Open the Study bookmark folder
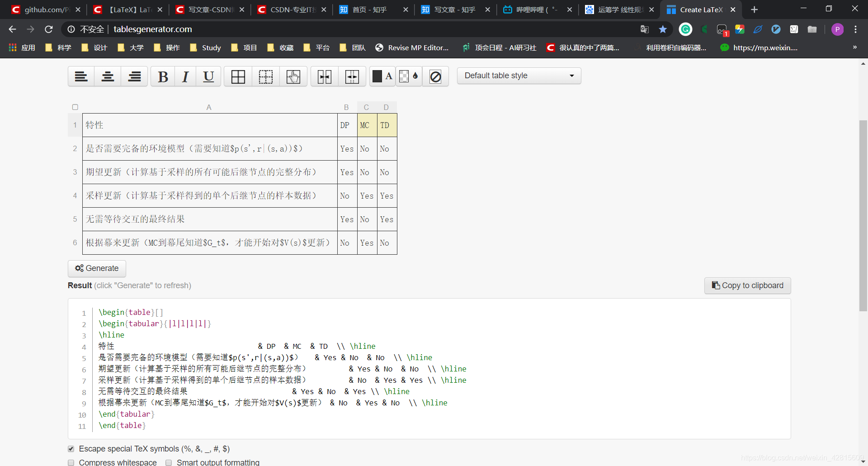 coord(206,48)
